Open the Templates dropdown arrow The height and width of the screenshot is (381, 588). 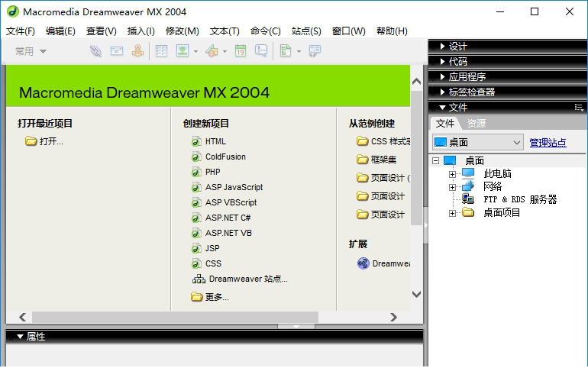pos(299,51)
